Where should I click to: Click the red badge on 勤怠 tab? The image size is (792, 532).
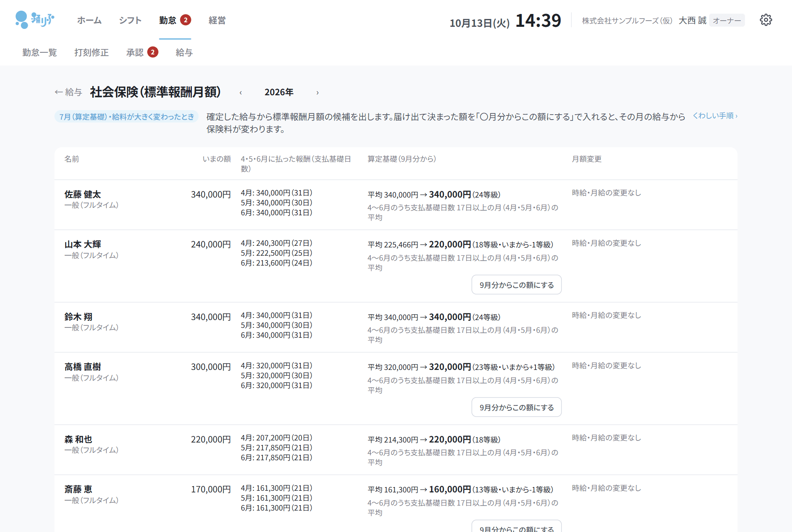point(186,20)
